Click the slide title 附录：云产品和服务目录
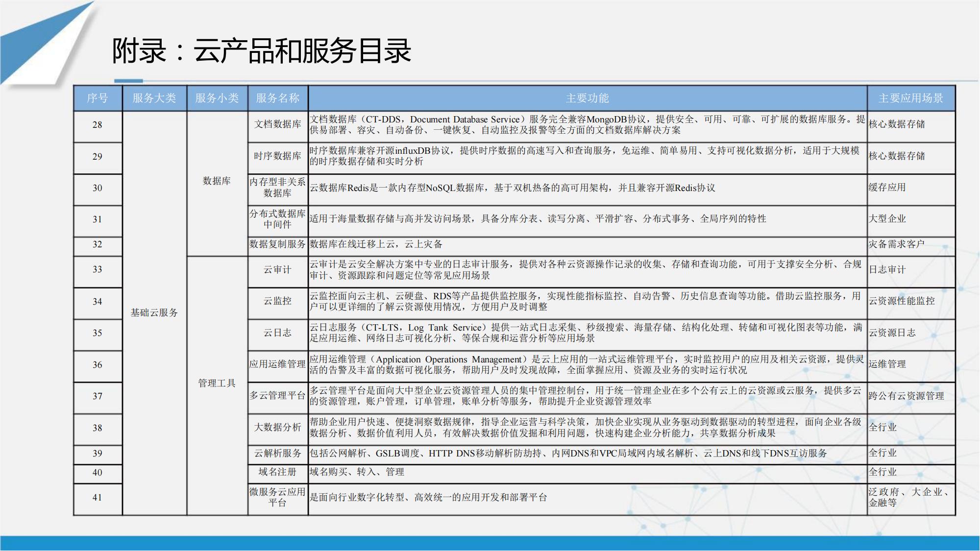Viewport: 980px width, 551px height. pos(262,50)
